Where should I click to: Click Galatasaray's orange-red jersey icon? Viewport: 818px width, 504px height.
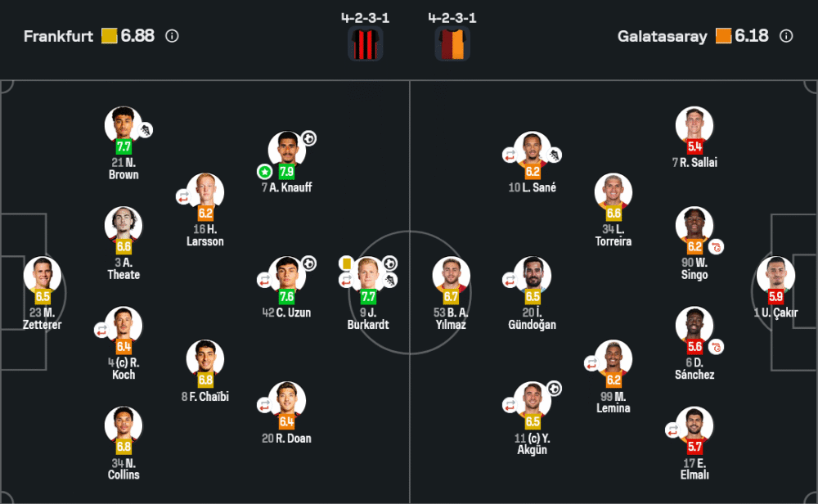click(452, 43)
